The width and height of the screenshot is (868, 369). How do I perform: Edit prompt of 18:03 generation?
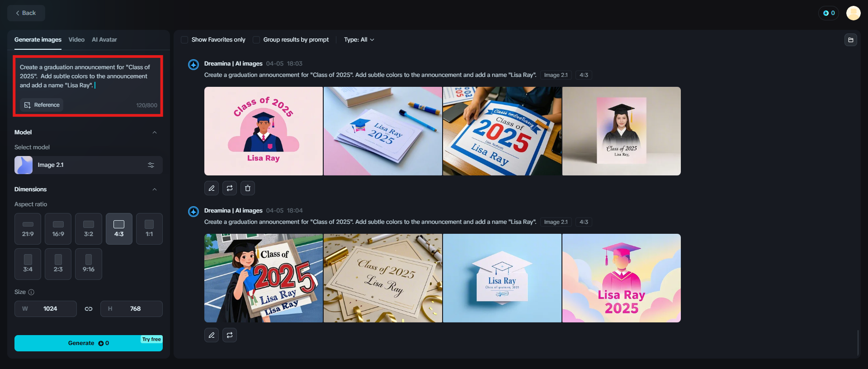212,188
